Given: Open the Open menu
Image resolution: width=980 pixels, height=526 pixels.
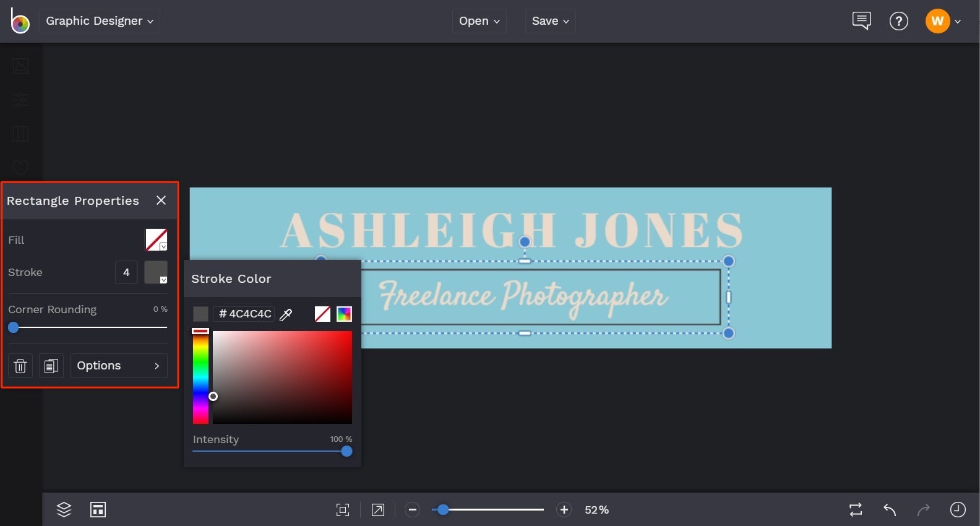Looking at the screenshot, I should pos(479,21).
